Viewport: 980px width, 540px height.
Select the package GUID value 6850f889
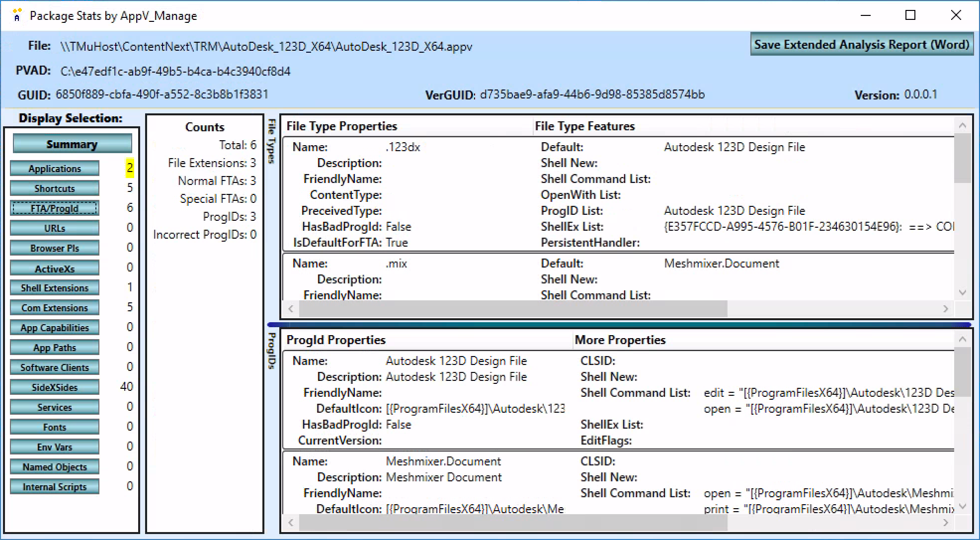point(162,94)
